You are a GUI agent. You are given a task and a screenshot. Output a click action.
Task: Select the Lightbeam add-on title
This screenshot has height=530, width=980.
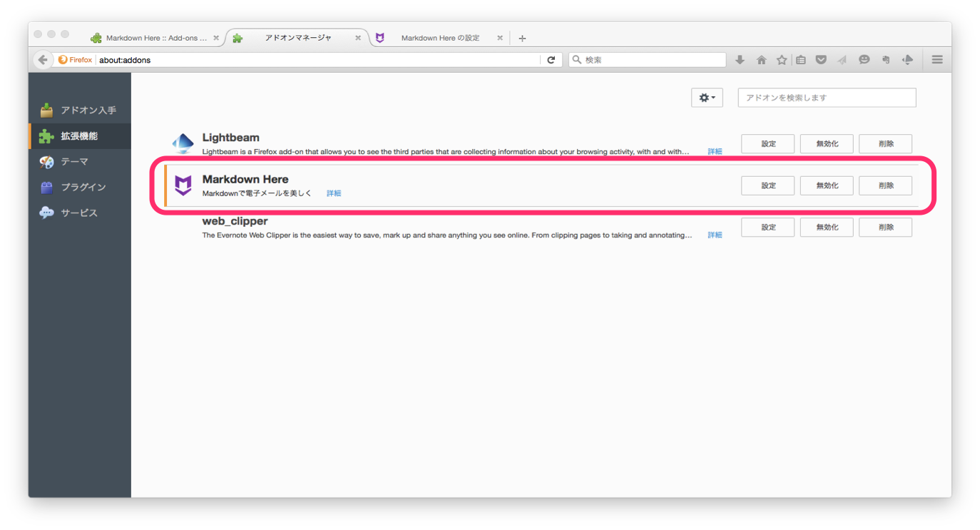point(230,138)
